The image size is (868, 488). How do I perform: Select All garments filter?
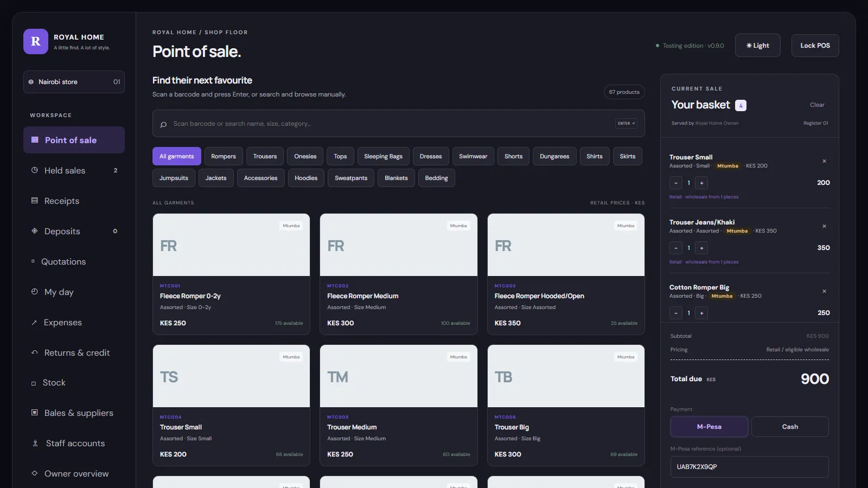click(176, 156)
